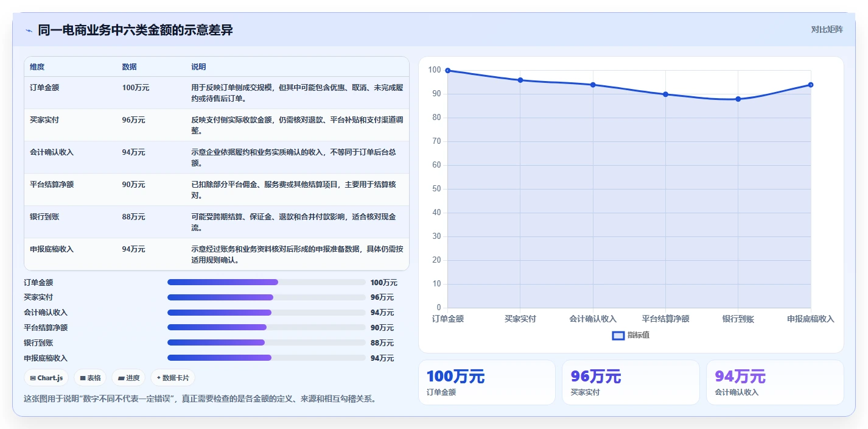Click the description starting 反映支付侧实际收款金额
This screenshot has height=429, width=868.
click(x=297, y=126)
